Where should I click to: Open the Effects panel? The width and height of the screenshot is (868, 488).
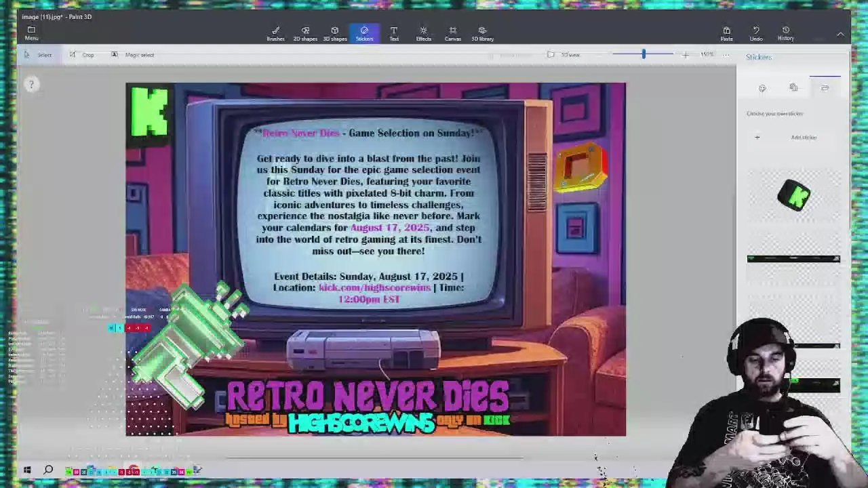pos(423,33)
